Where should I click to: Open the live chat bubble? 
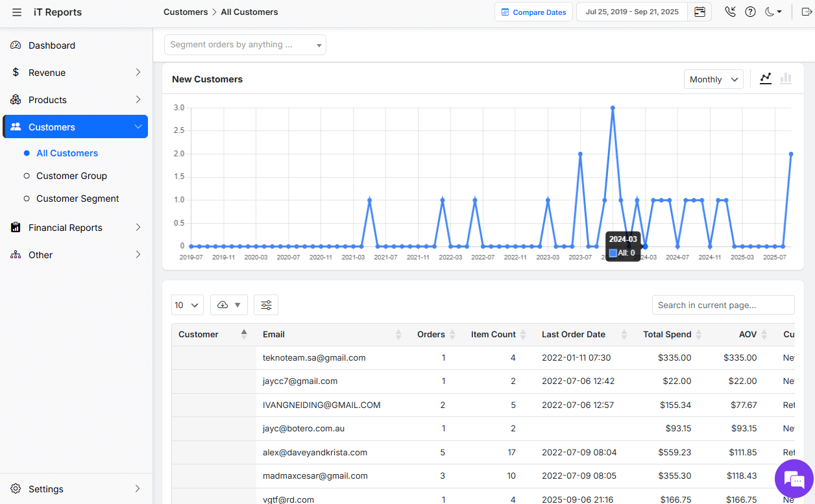click(794, 479)
